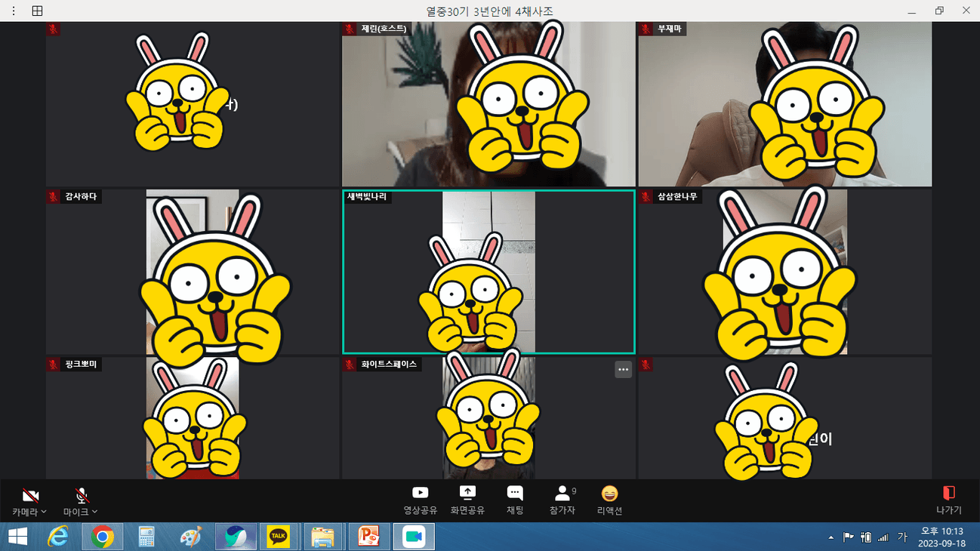Open the 채팅 chat panel
The height and width of the screenshot is (551, 980).
tap(515, 500)
